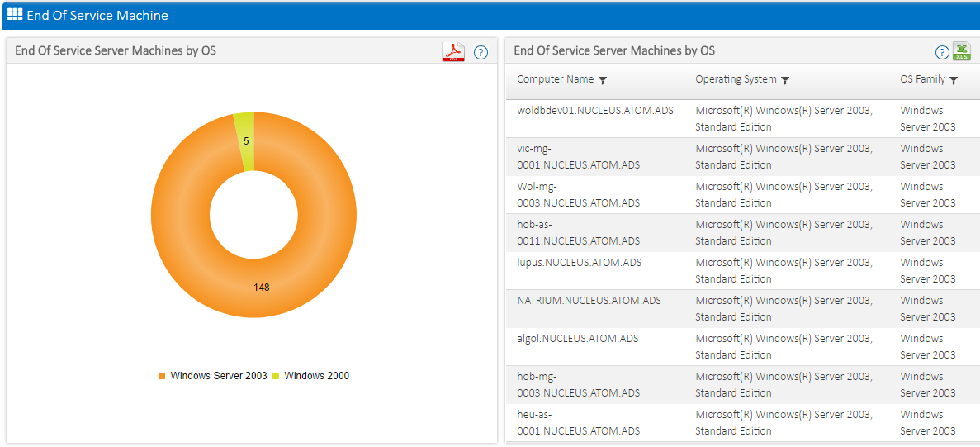Toggle Windows 2000 legend entry
The height and width of the screenshot is (447, 980).
(x=310, y=376)
